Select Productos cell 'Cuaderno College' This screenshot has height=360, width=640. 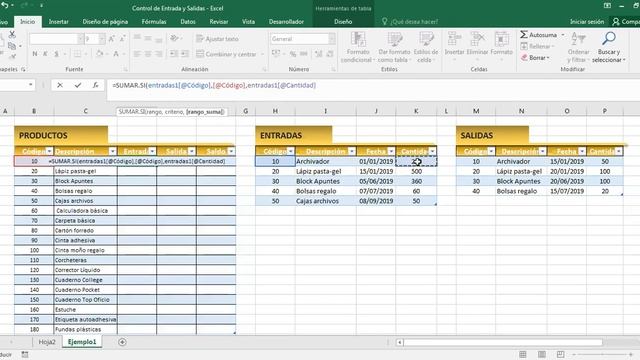[x=85, y=280]
